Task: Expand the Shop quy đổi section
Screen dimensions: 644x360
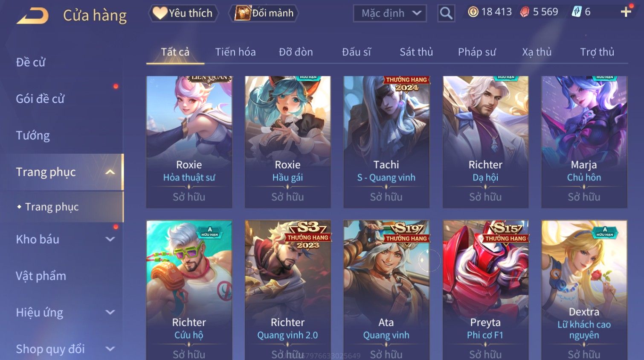Action: [x=110, y=349]
